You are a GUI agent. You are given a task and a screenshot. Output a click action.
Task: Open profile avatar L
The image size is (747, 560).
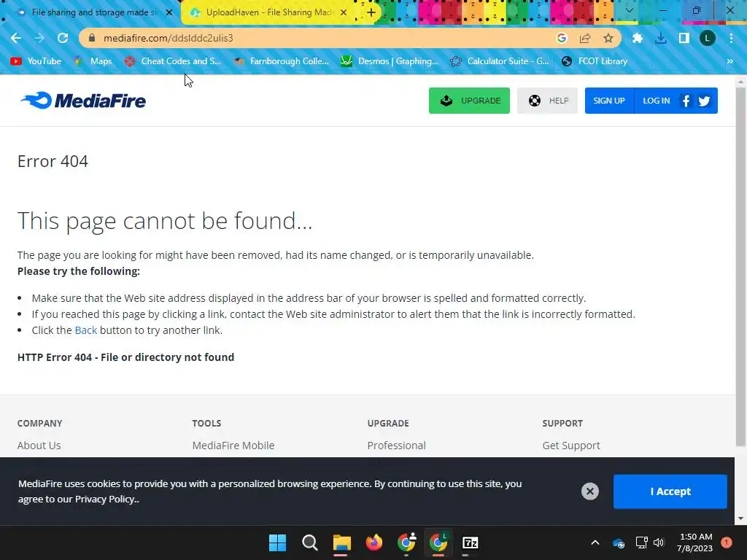tap(708, 38)
